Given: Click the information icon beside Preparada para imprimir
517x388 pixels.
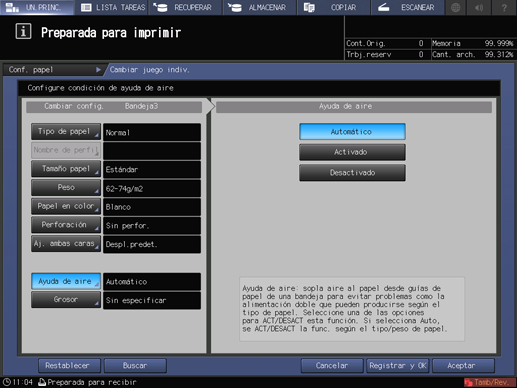Looking at the screenshot, I should pos(23,32).
